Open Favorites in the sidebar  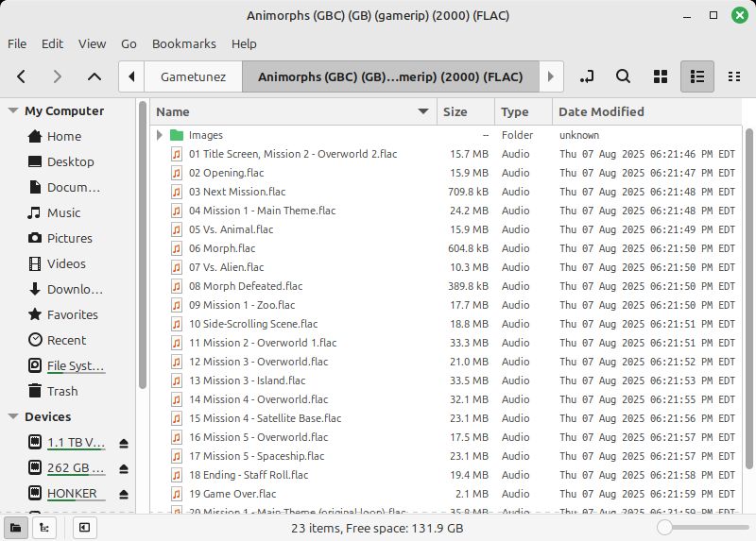pyautogui.click(x=73, y=315)
